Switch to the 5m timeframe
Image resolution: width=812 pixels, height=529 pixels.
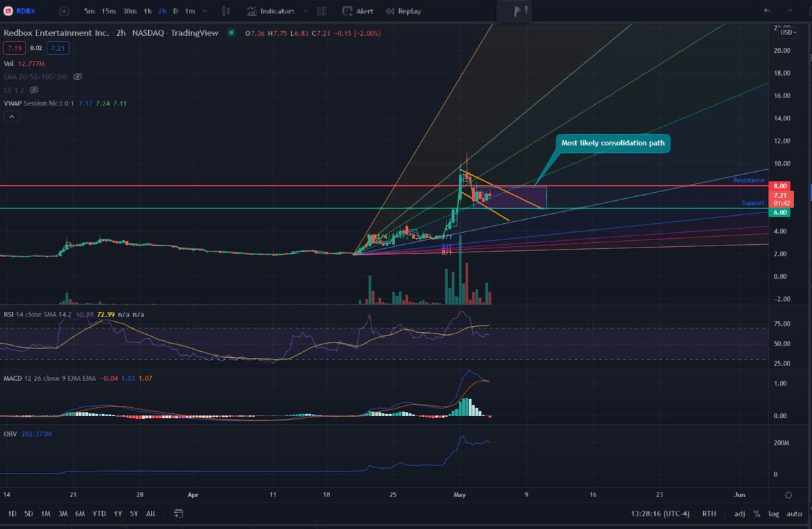coord(89,11)
